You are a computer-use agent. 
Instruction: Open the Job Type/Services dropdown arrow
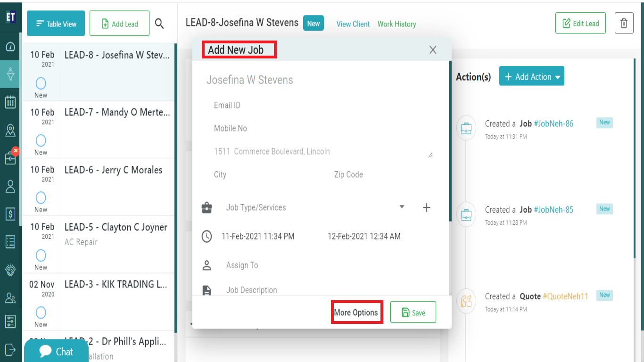pos(402,207)
